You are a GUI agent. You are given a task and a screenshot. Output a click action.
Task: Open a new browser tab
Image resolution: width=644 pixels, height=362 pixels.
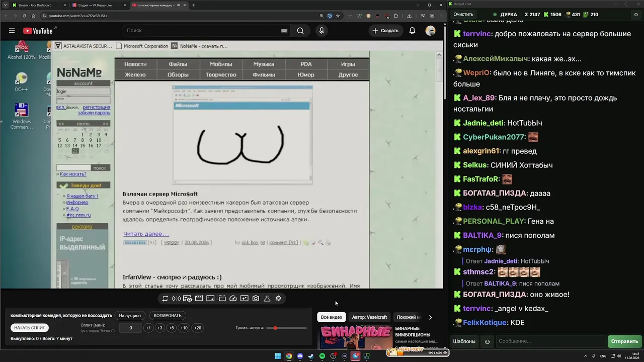(x=194, y=5)
